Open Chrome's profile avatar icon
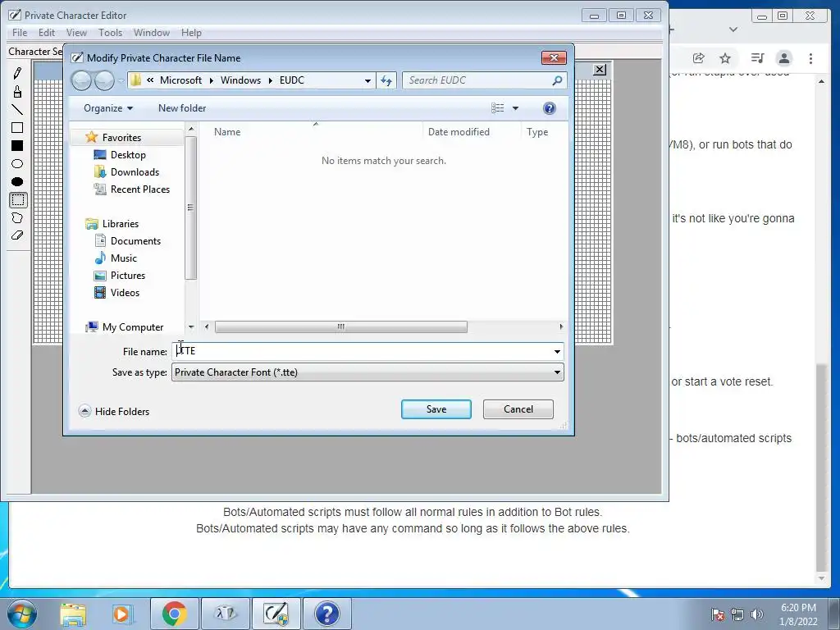The width and height of the screenshot is (840, 630). click(x=783, y=58)
